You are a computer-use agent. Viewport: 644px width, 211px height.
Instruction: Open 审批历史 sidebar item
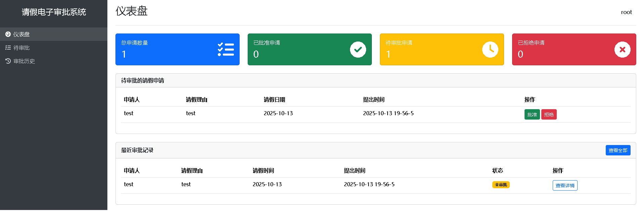coord(24,61)
